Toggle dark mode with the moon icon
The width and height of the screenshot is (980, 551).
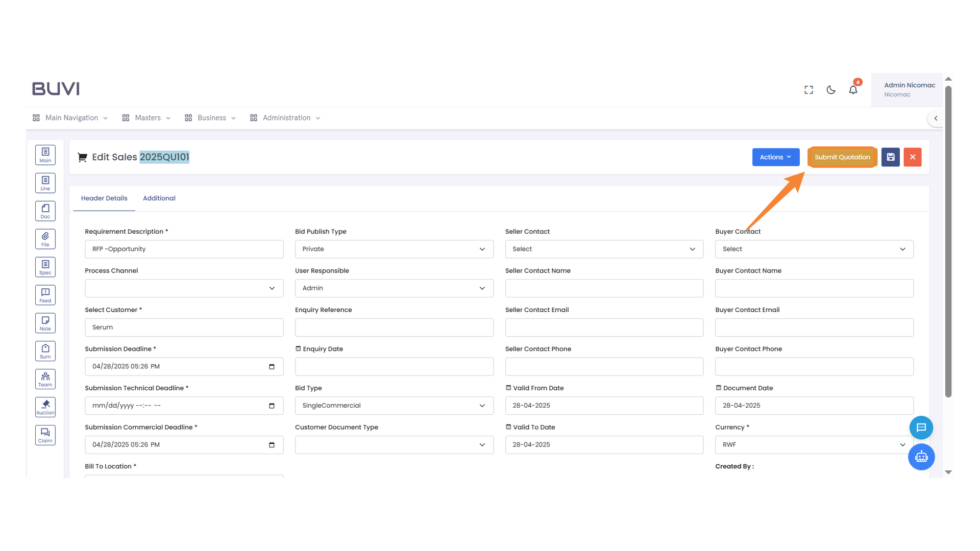(x=830, y=89)
